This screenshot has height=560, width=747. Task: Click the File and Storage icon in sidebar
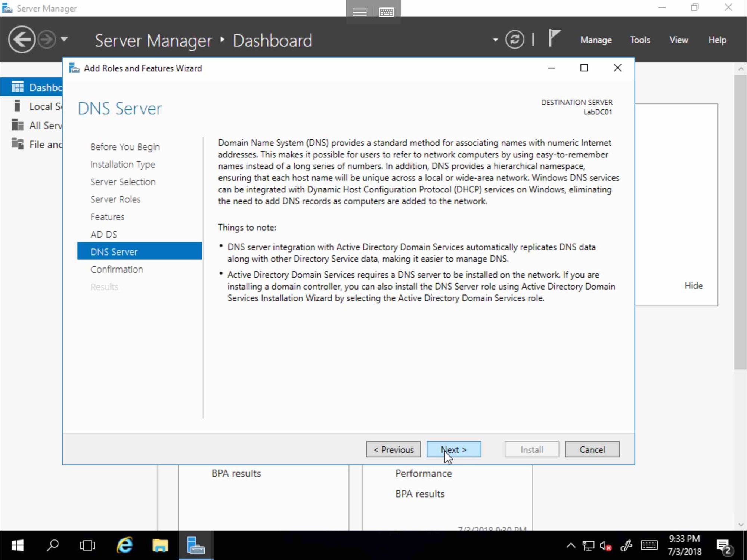pyautogui.click(x=17, y=143)
